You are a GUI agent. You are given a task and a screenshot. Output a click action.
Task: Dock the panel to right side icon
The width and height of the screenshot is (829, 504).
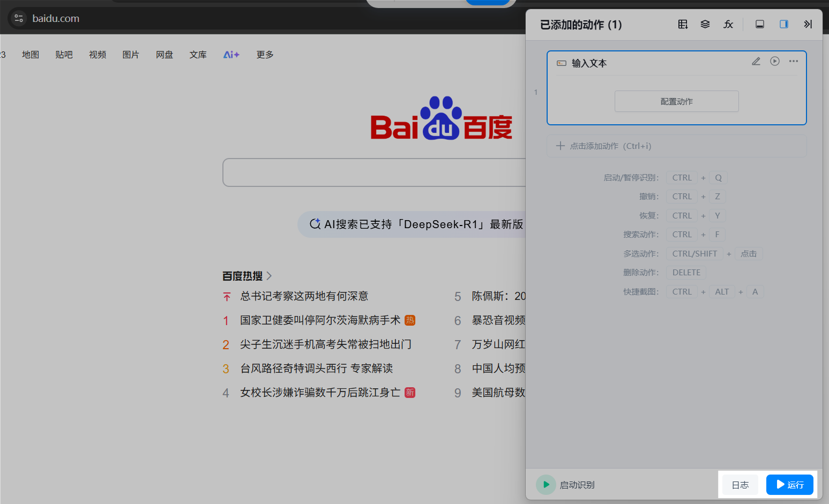point(784,24)
